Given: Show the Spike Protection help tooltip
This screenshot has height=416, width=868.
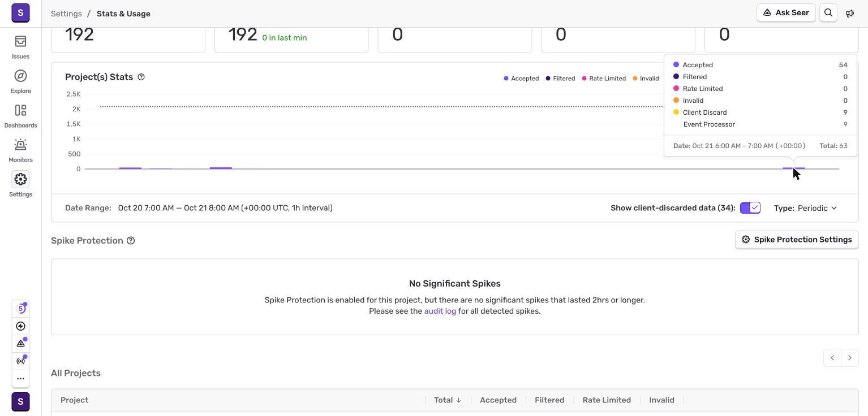Looking at the screenshot, I should (131, 241).
